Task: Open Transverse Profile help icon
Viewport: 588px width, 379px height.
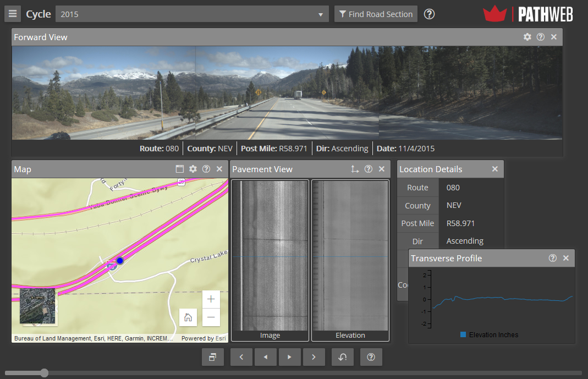Action: [x=552, y=258]
